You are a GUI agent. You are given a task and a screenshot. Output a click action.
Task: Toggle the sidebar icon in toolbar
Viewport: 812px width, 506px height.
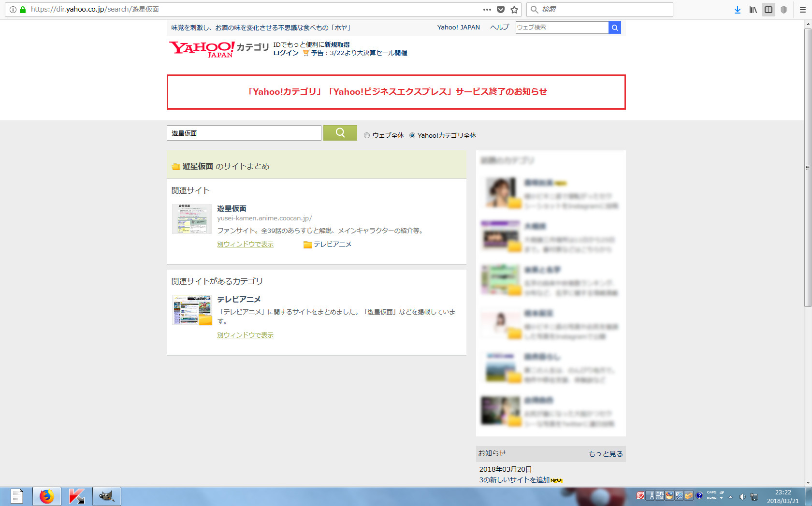(x=768, y=10)
